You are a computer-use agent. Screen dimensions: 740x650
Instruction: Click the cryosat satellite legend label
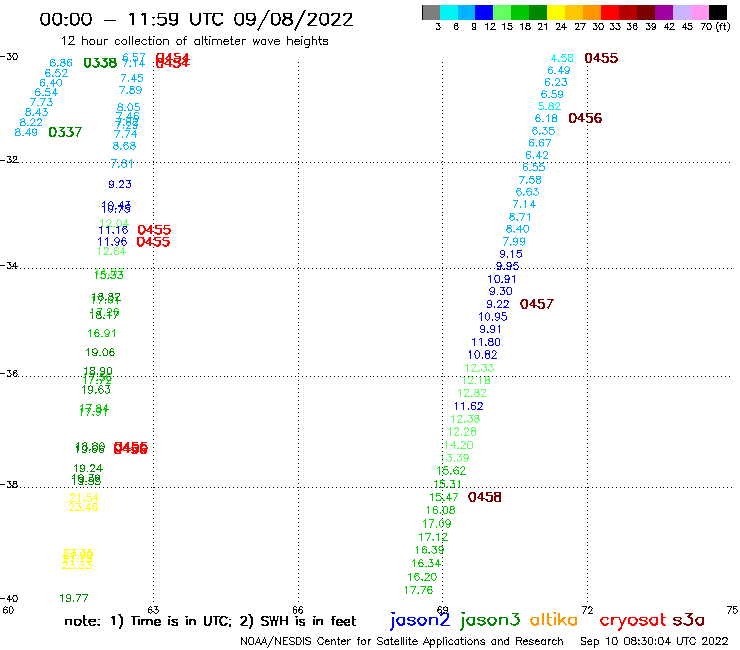(x=633, y=621)
